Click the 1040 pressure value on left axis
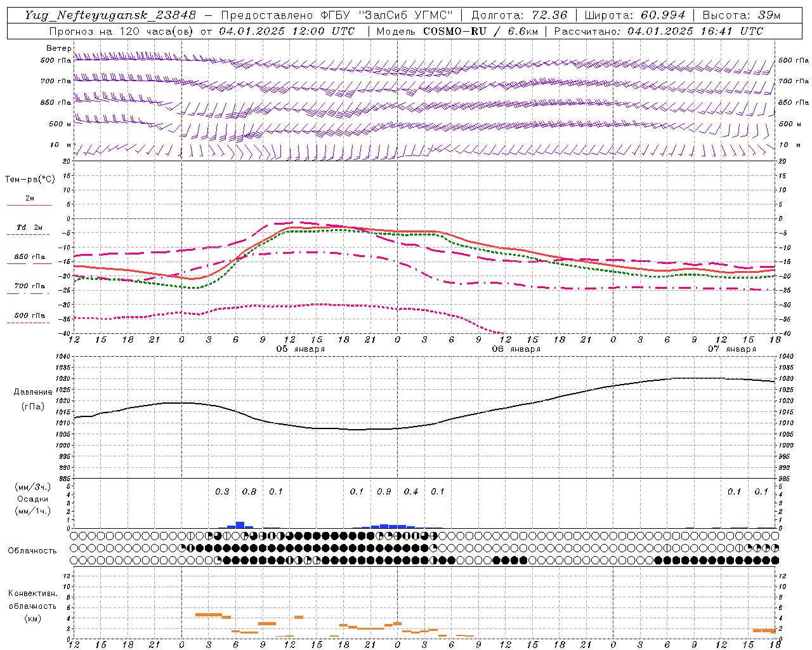The height and width of the screenshot is (650, 812). click(x=63, y=357)
